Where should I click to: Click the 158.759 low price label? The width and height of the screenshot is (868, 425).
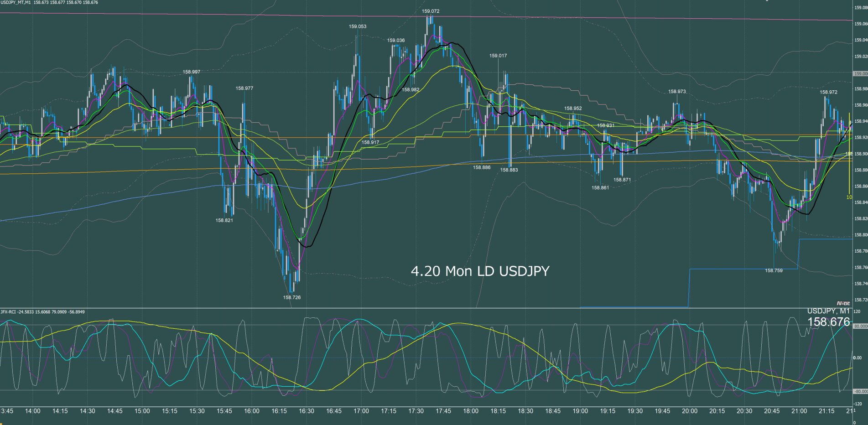[774, 270]
